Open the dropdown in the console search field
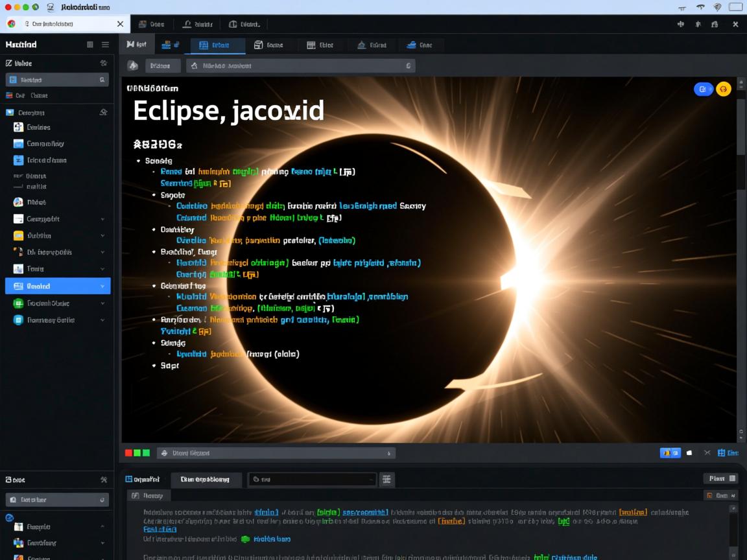Screen dimensions: 747x560 pos(371,479)
